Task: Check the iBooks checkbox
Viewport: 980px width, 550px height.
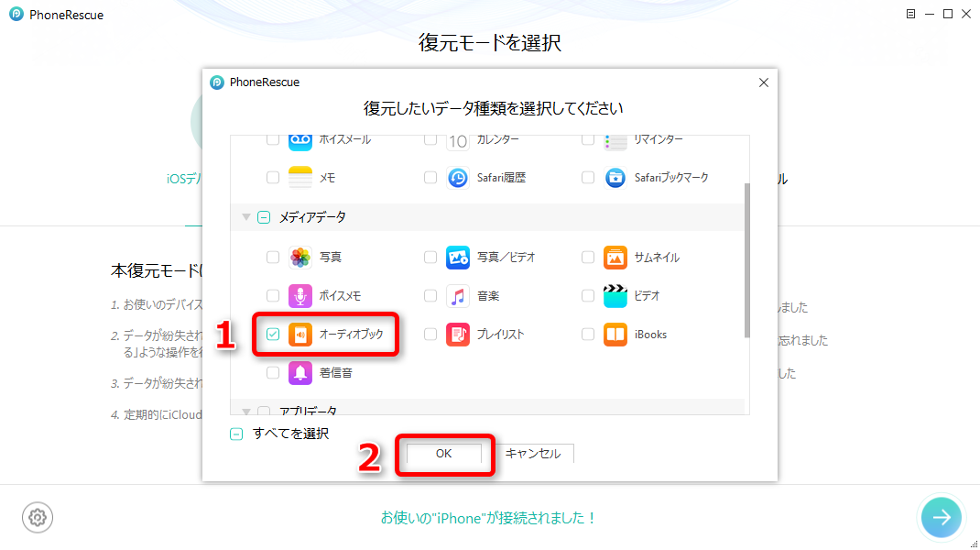Action: (x=587, y=335)
